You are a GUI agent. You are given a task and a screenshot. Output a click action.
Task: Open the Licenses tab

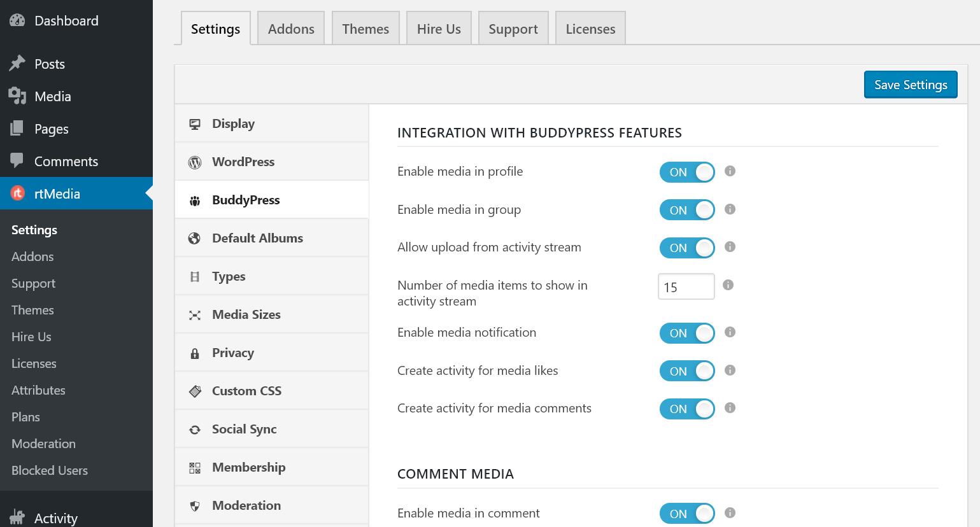click(590, 28)
